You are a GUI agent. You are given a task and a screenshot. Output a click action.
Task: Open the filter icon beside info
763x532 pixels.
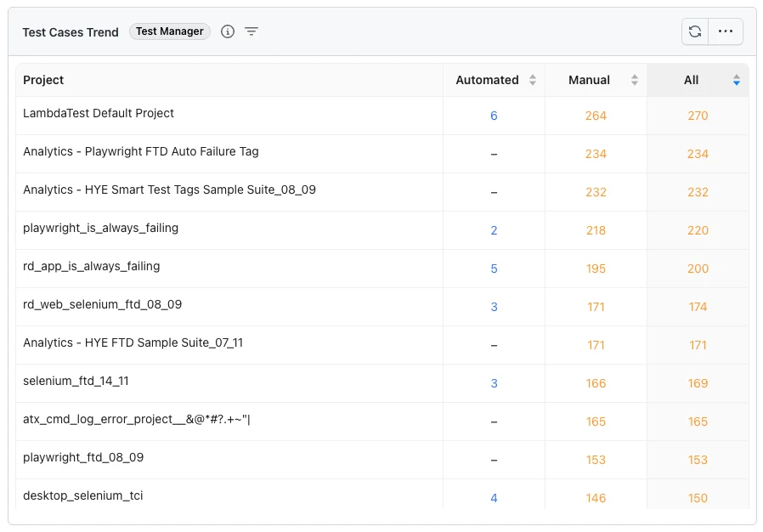(252, 31)
